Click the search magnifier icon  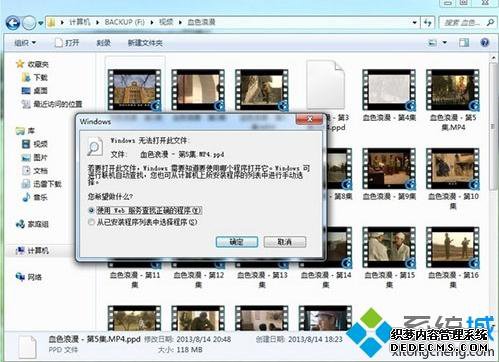tap(490, 23)
